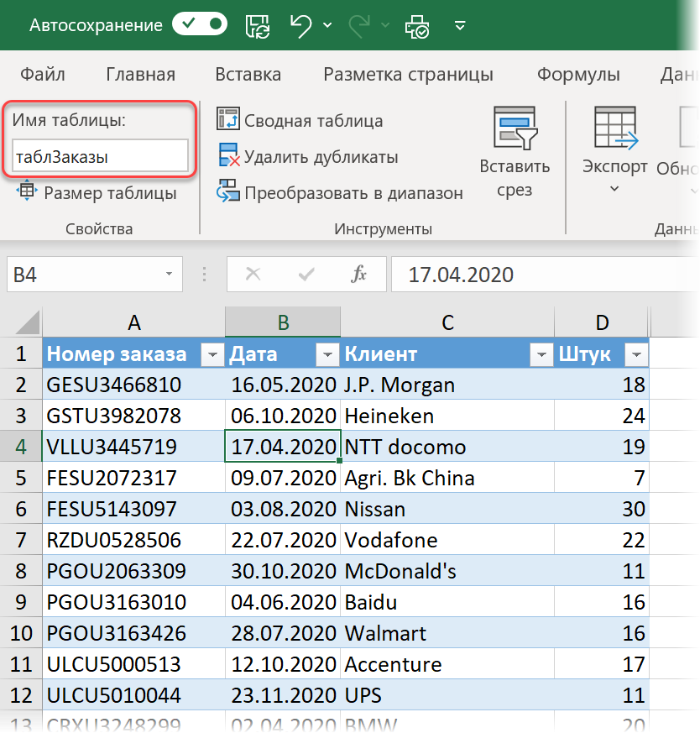The width and height of the screenshot is (700, 733).
Task: Switch to the Вставка tab
Action: pos(248,75)
